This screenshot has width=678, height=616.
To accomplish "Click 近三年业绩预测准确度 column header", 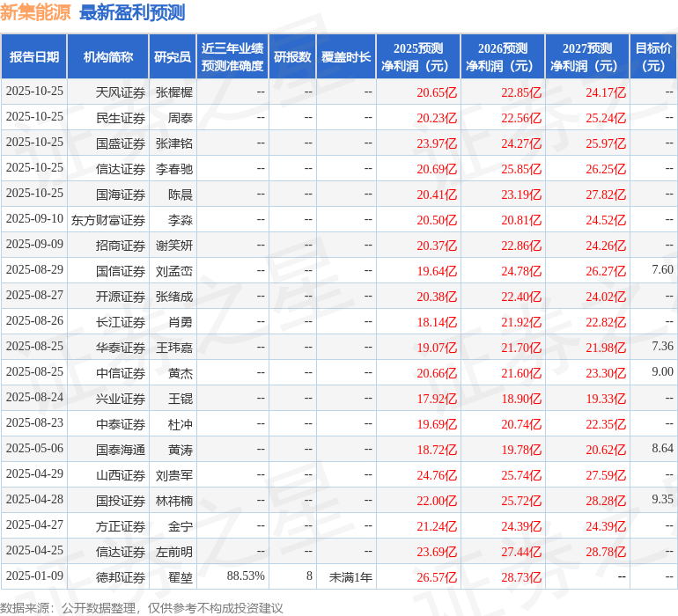I will point(232,57).
